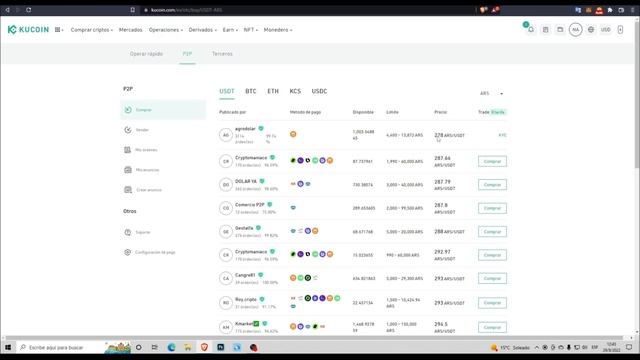Expand the Monedero menu
The height and width of the screenshot is (360, 640).
[278, 30]
